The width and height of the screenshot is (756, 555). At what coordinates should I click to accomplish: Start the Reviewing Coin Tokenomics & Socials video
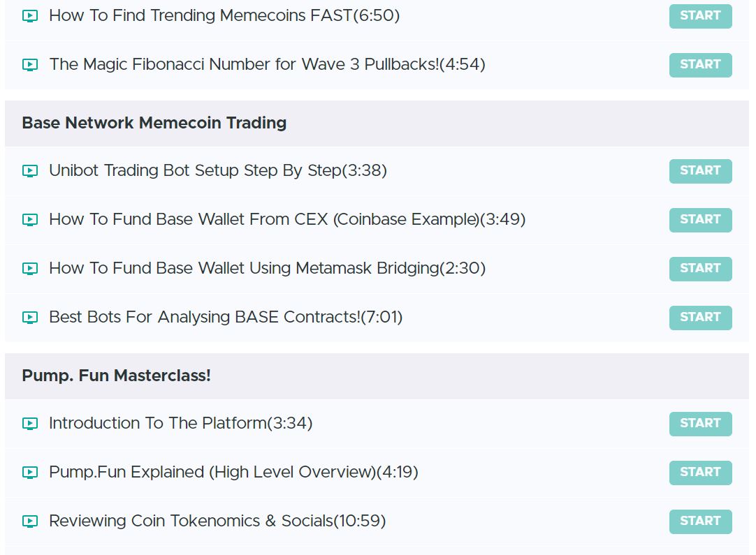click(x=700, y=521)
